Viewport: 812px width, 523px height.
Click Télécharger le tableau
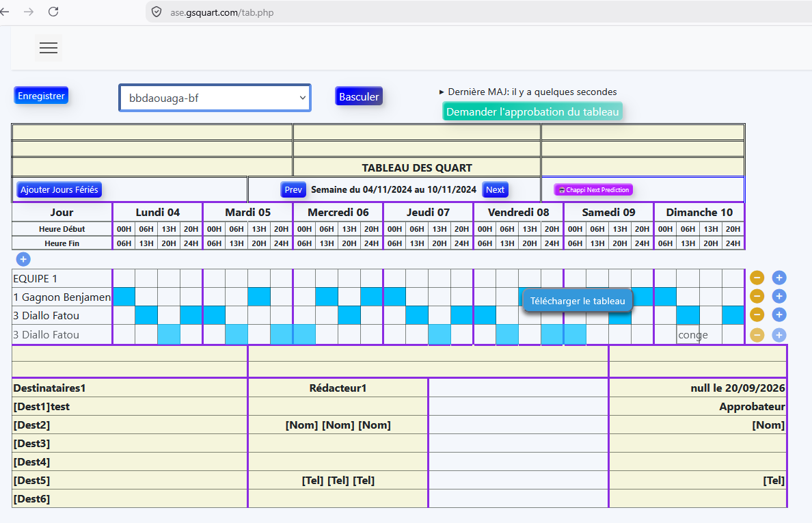[578, 301]
